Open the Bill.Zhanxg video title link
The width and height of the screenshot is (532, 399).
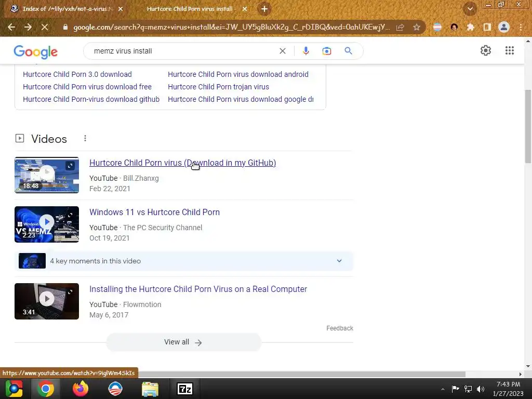click(x=182, y=163)
